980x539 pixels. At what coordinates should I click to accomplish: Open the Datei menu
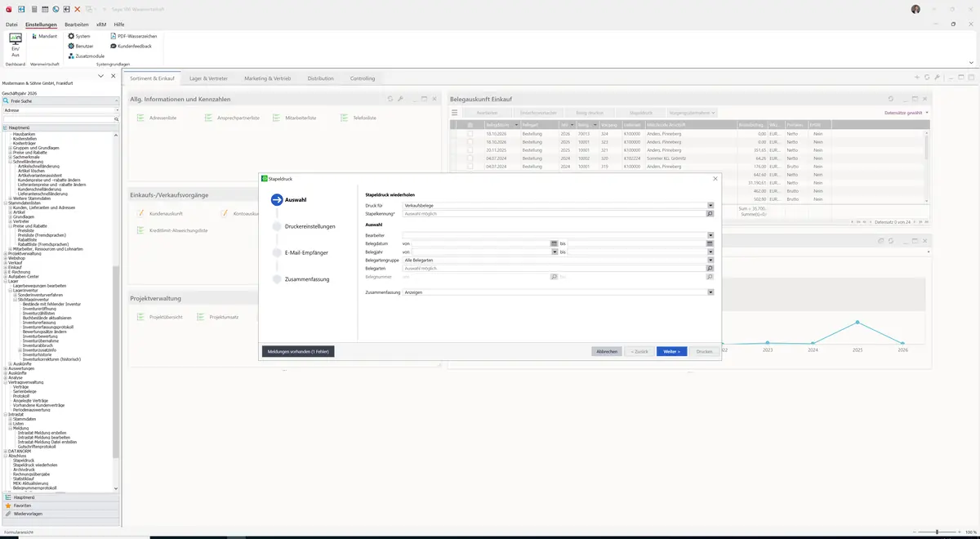[x=11, y=24]
